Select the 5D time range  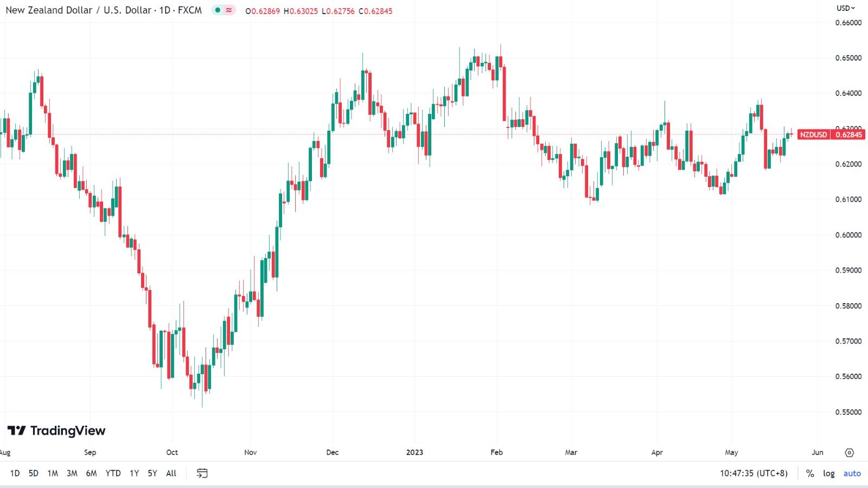pos(34,473)
